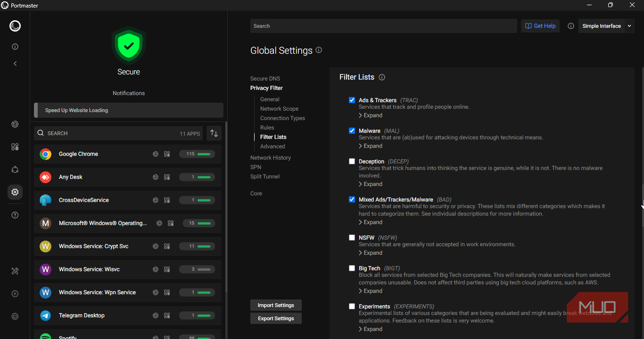Click the Get Help button

coord(540,26)
